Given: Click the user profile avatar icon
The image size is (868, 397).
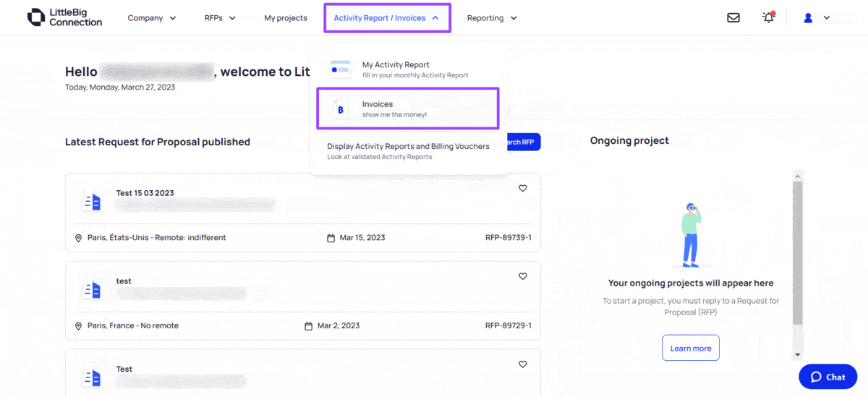Looking at the screenshot, I should (x=808, y=18).
